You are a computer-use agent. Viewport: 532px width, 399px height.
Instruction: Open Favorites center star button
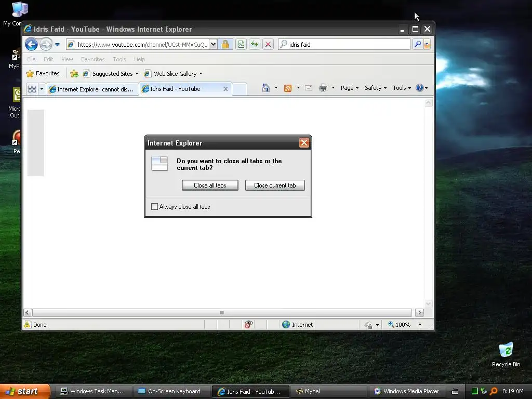pyautogui.click(x=43, y=73)
